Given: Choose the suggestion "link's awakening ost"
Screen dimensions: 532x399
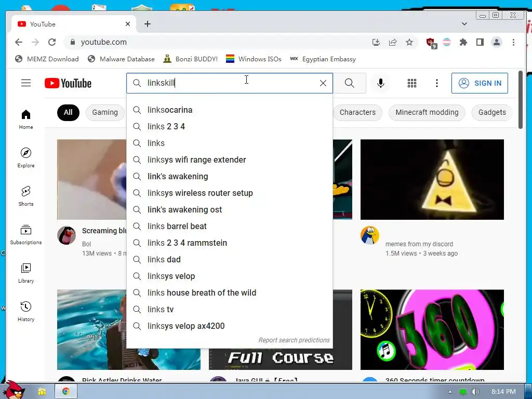Looking at the screenshot, I should (x=230, y=210).
